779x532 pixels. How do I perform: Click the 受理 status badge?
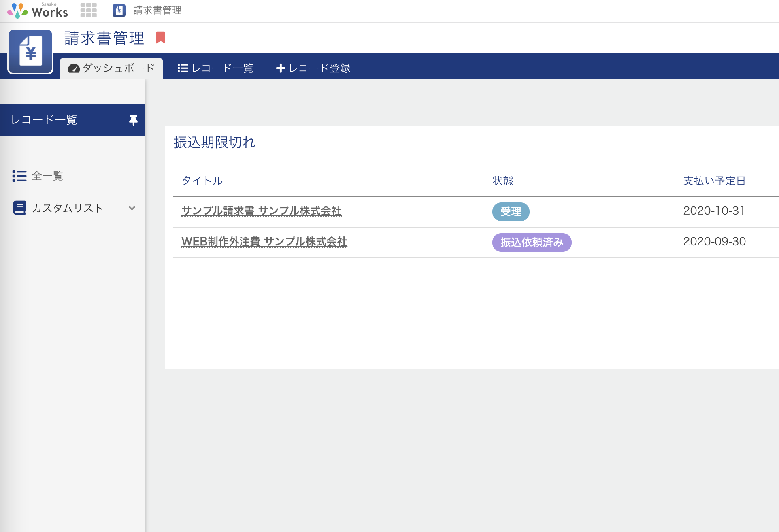[511, 212]
